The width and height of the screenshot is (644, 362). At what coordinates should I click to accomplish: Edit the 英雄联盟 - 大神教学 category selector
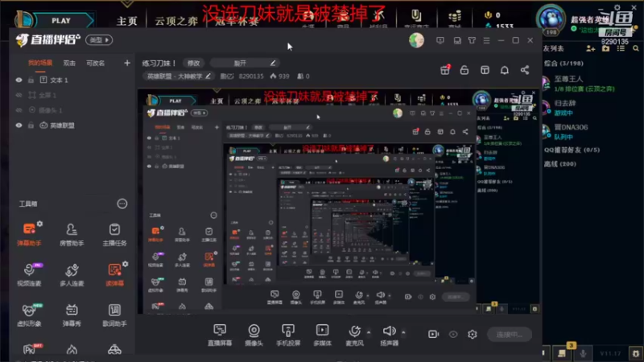coord(179,76)
